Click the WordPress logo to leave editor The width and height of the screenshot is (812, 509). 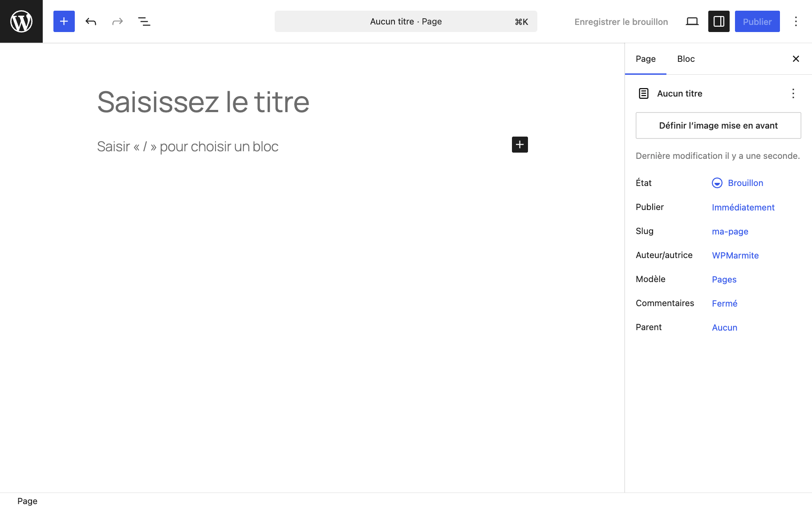pyautogui.click(x=21, y=21)
